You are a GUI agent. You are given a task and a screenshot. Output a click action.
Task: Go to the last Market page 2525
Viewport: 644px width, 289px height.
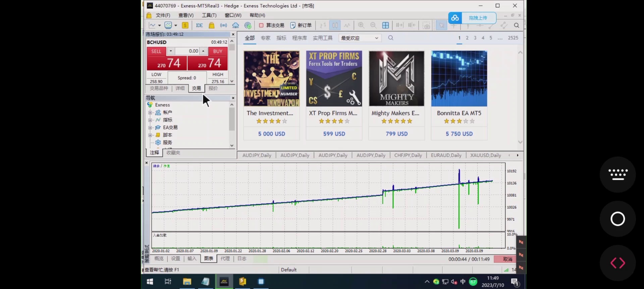[513, 38]
